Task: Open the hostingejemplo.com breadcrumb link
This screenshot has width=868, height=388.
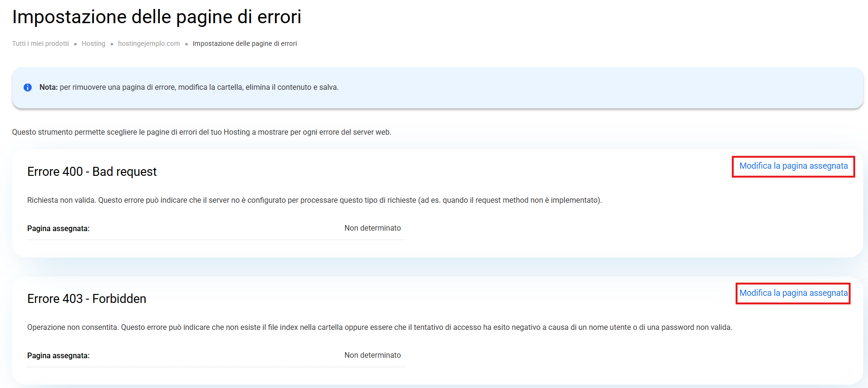Action: point(149,43)
